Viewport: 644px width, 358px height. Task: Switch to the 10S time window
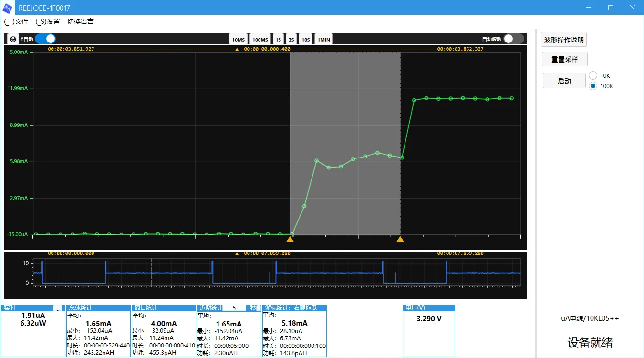[306, 40]
